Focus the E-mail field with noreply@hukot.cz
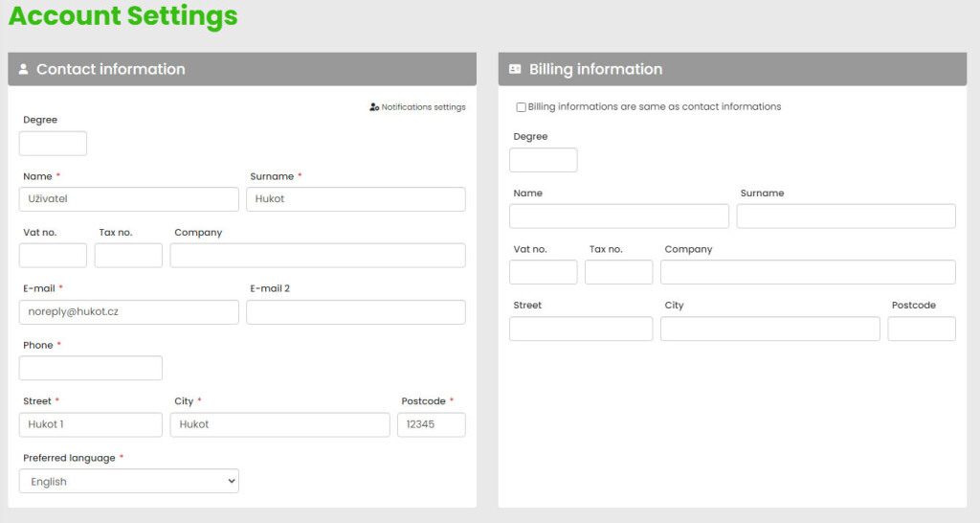Screen dimensions: 980x523 (128, 312)
